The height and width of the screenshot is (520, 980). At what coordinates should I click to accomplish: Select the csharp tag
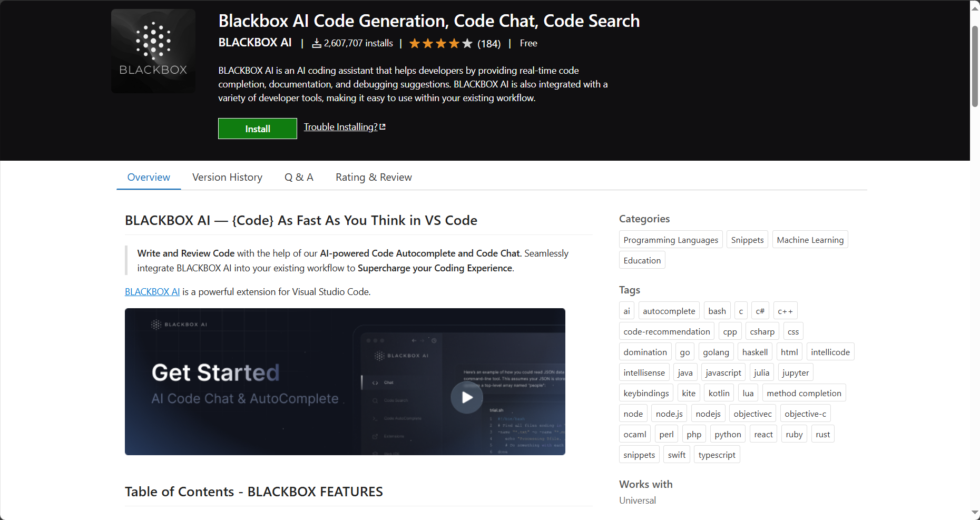coord(762,331)
